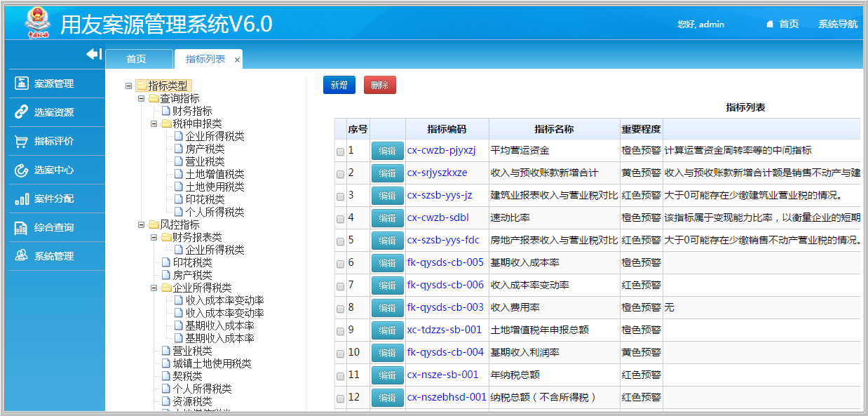Click the 首页 link in the header
The width and height of the screenshot is (868, 416).
tap(789, 24)
